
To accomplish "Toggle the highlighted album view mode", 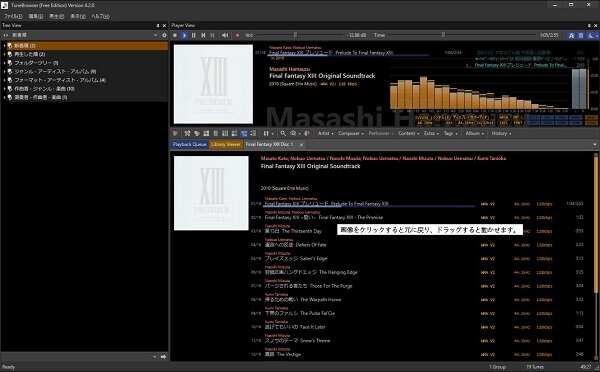I will click(x=244, y=133).
